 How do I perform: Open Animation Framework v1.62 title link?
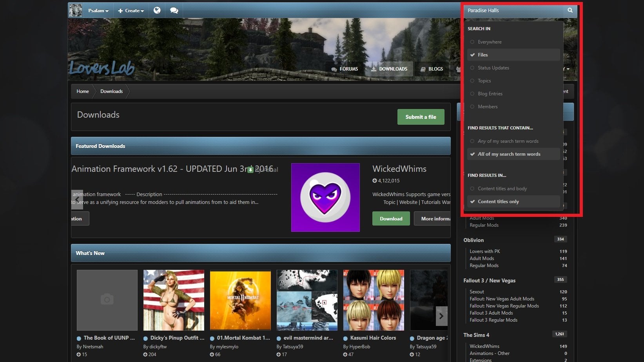[172, 169]
